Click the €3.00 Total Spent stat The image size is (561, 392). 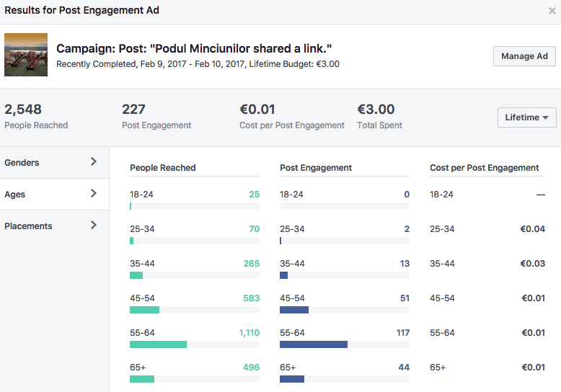click(x=376, y=110)
